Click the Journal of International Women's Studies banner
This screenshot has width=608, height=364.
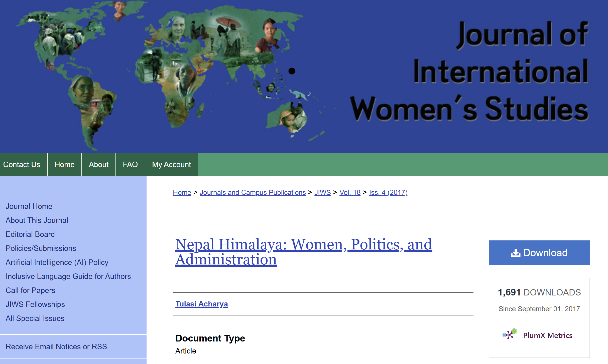pos(304,76)
